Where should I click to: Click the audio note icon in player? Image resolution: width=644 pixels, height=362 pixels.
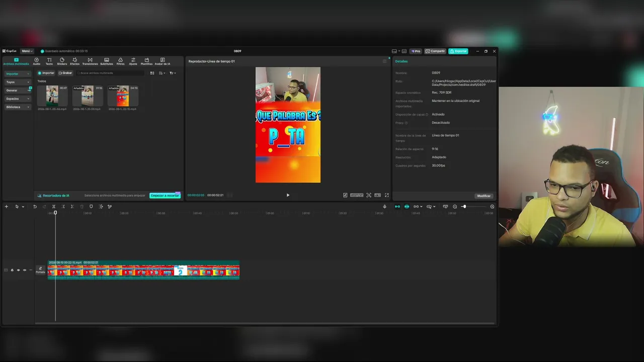pyautogui.click(x=345, y=195)
